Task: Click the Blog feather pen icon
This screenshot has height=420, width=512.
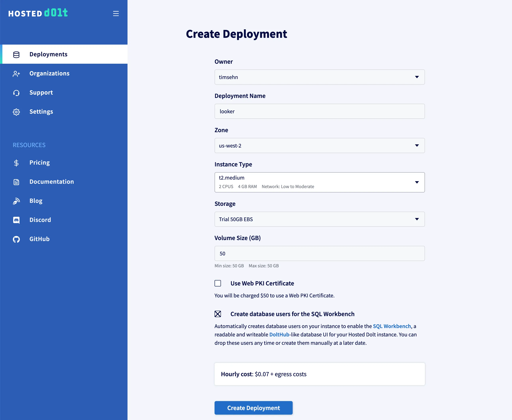Action: click(x=16, y=201)
